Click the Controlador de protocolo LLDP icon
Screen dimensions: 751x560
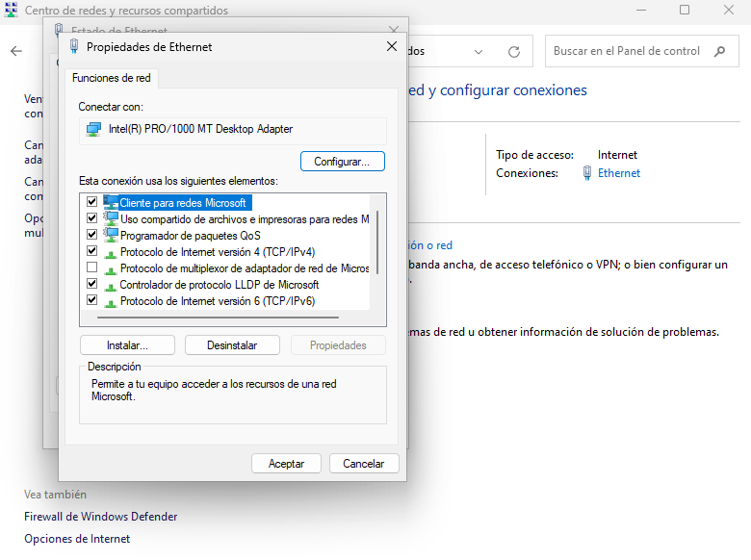110,285
